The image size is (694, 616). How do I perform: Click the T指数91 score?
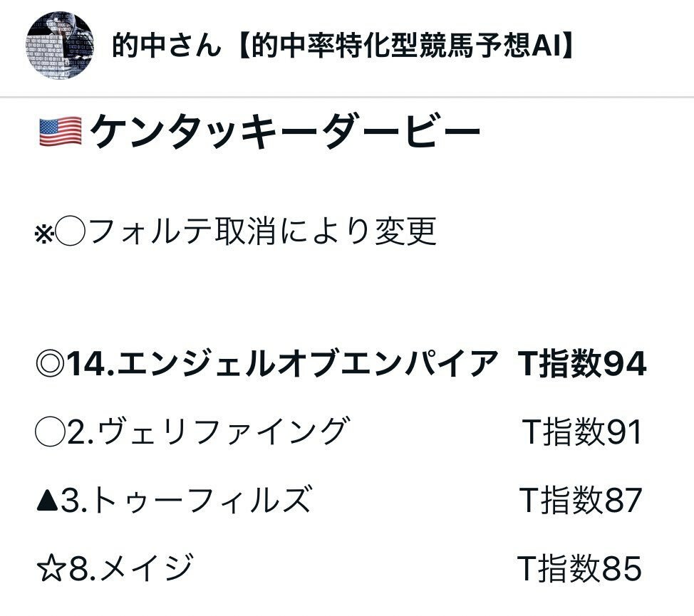click(582, 432)
